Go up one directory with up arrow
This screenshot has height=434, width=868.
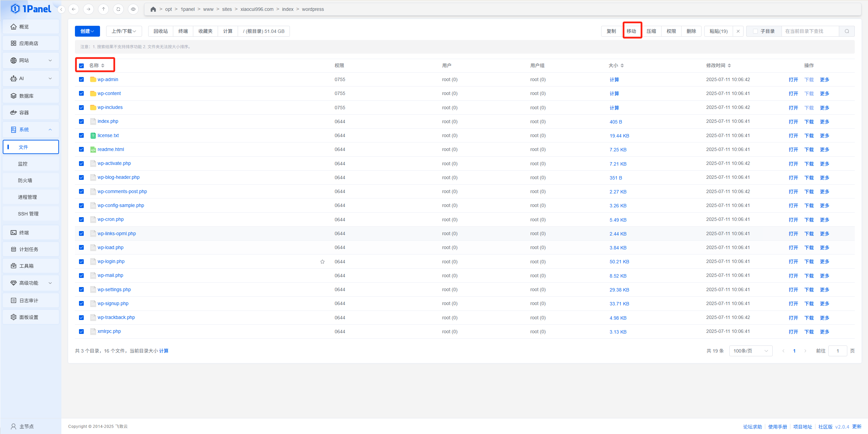(103, 9)
